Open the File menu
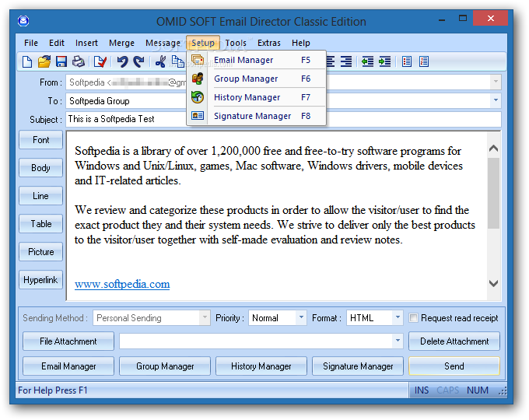529x420 pixels. (x=31, y=43)
